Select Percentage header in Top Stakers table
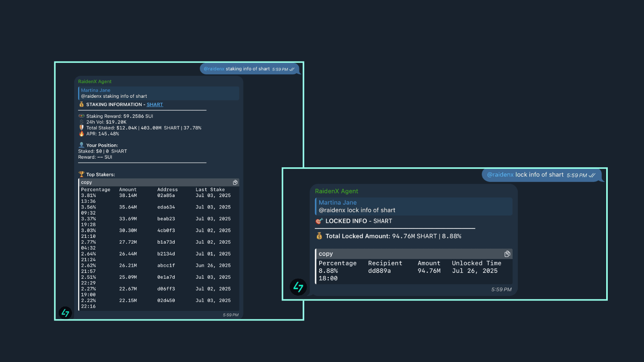 95,189
